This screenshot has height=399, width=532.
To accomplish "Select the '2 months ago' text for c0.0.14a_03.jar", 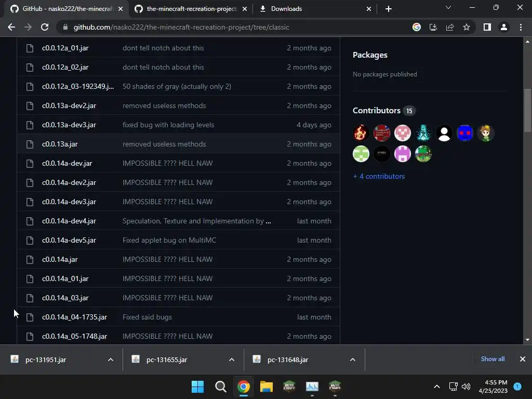I will tap(309, 298).
